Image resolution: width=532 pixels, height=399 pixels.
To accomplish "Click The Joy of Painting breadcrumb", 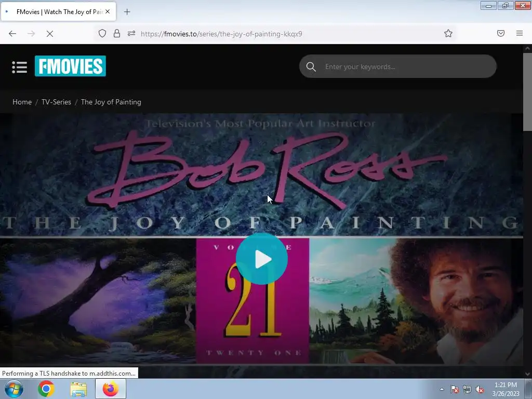I will 111,102.
